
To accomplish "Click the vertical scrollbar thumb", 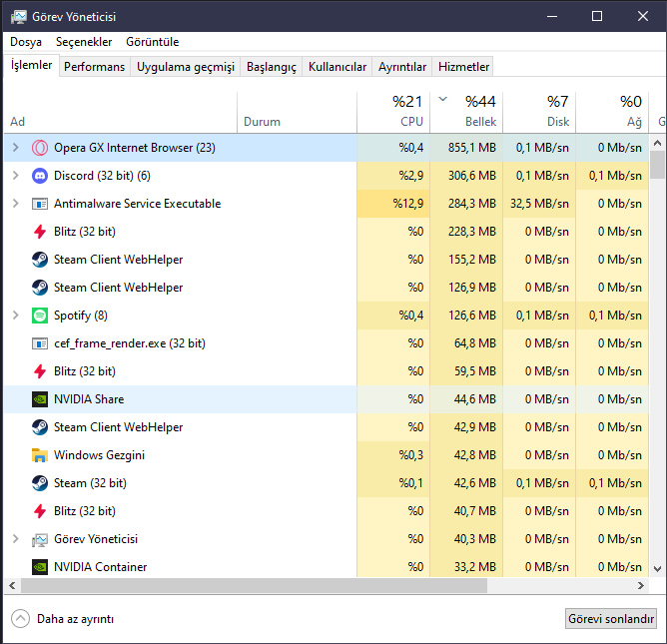I will pos(658,165).
